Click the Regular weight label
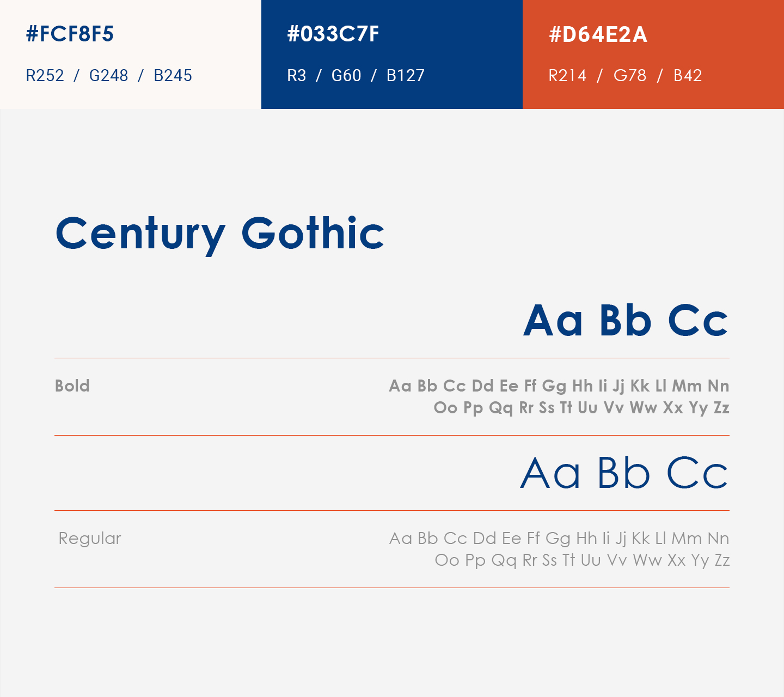Image resolution: width=784 pixels, height=697 pixels. click(90, 538)
